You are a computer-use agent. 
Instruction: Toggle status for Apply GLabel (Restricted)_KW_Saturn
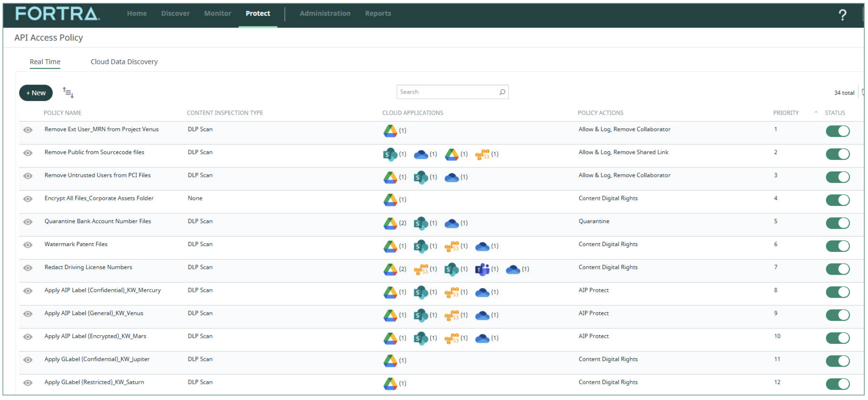837,384
